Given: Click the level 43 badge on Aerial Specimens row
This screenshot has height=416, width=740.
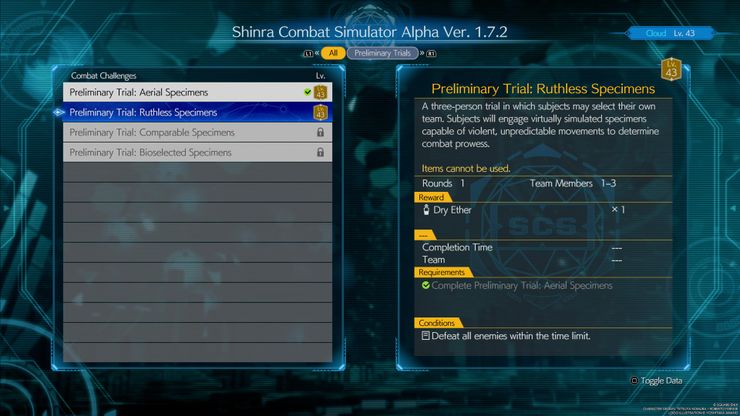Looking at the screenshot, I should [x=320, y=92].
